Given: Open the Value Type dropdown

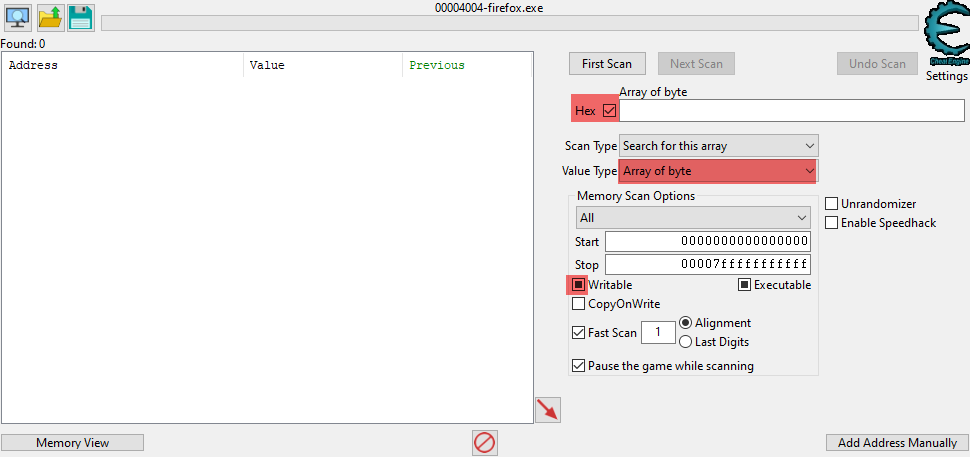Looking at the screenshot, I should [x=719, y=171].
